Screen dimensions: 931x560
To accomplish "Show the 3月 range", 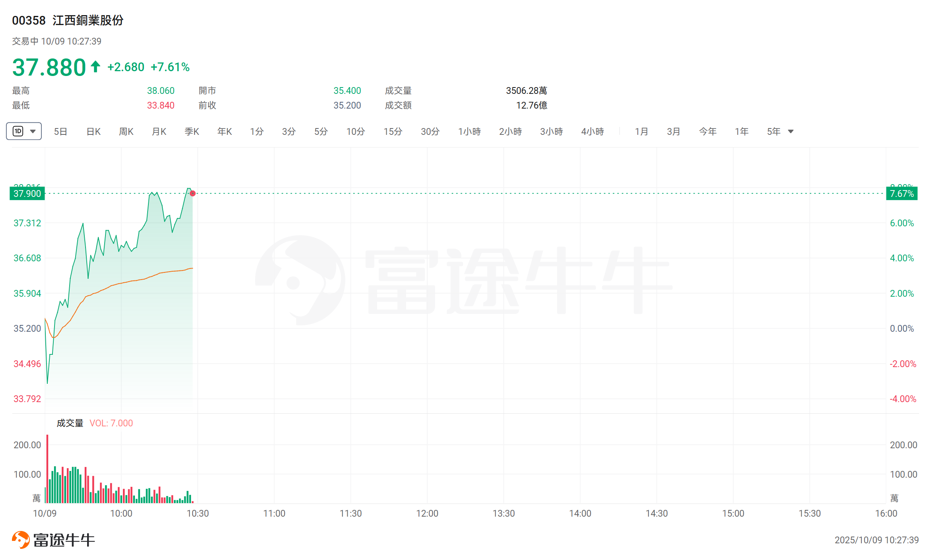I will 673,132.
